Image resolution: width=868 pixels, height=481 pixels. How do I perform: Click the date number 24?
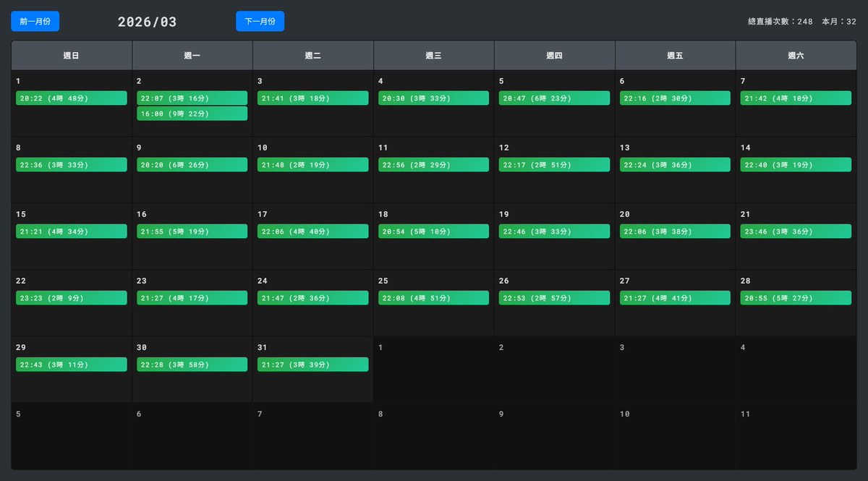coord(263,281)
